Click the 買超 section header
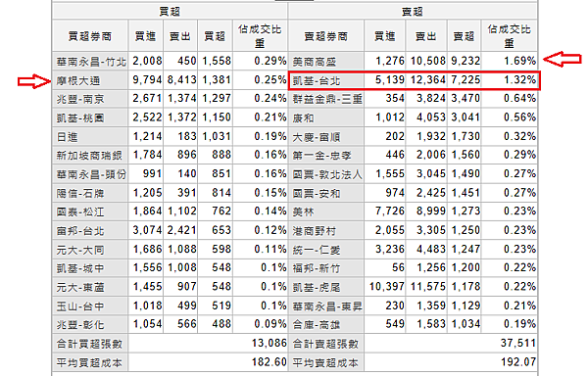This screenshot has height=376, width=588. (170, 12)
